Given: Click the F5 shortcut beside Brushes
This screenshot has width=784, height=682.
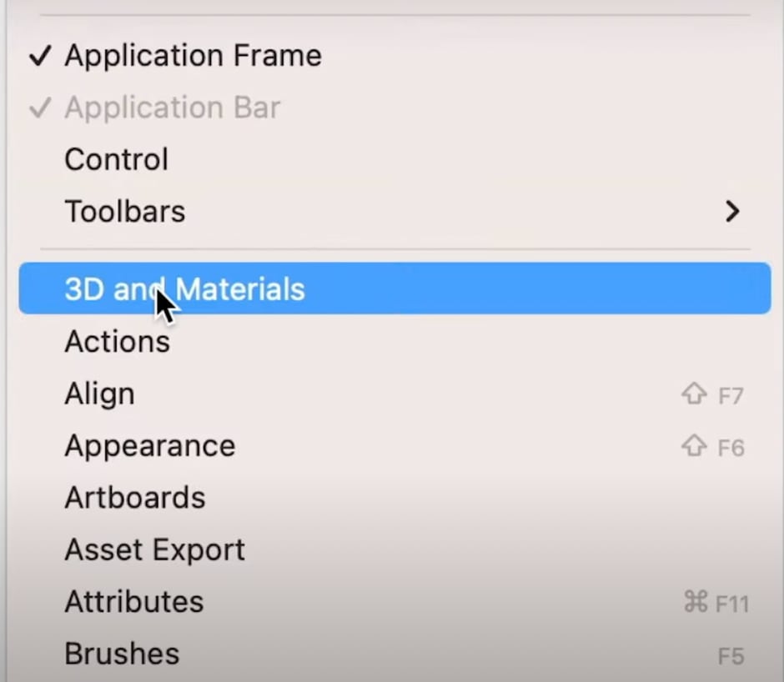Looking at the screenshot, I should point(731,655).
